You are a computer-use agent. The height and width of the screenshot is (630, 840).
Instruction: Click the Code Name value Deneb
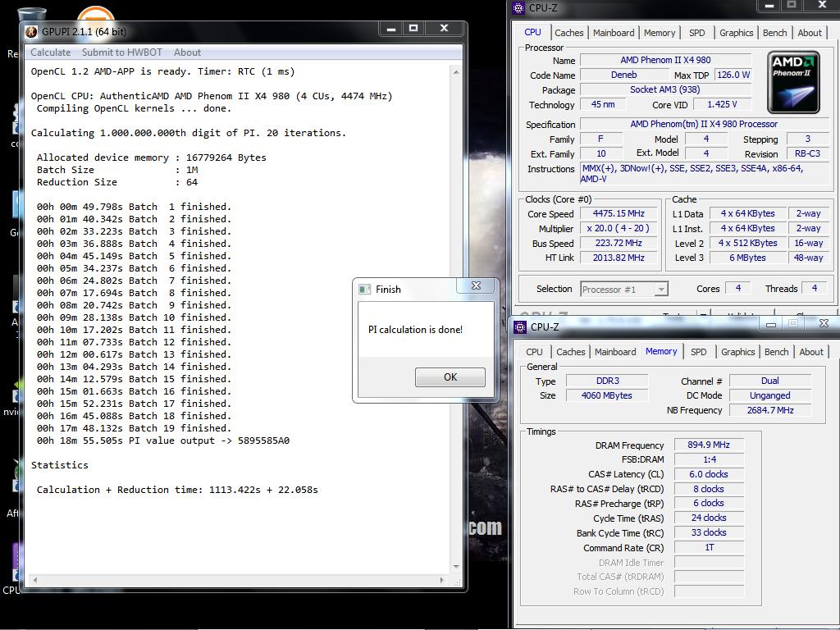click(x=623, y=75)
